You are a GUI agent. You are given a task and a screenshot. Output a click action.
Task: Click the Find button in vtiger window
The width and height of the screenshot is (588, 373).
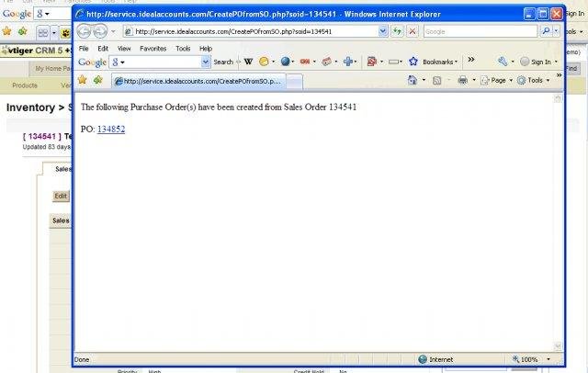[571, 69]
